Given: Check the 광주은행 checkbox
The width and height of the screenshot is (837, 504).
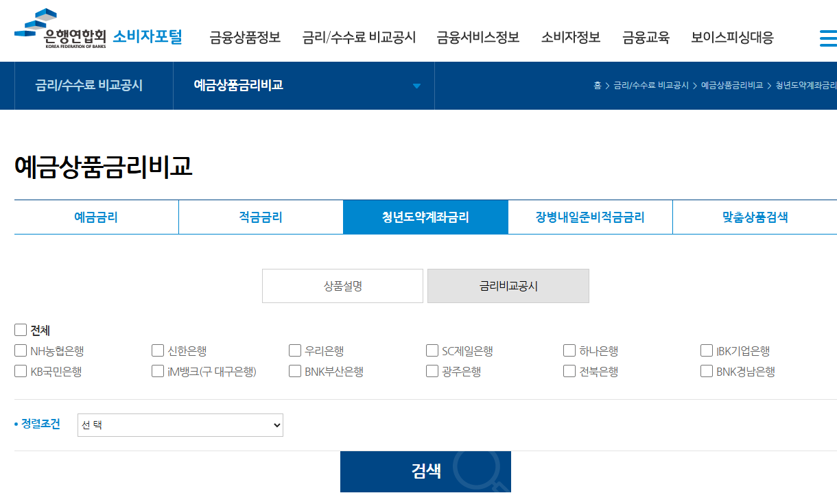Looking at the screenshot, I should [x=432, y=371].
